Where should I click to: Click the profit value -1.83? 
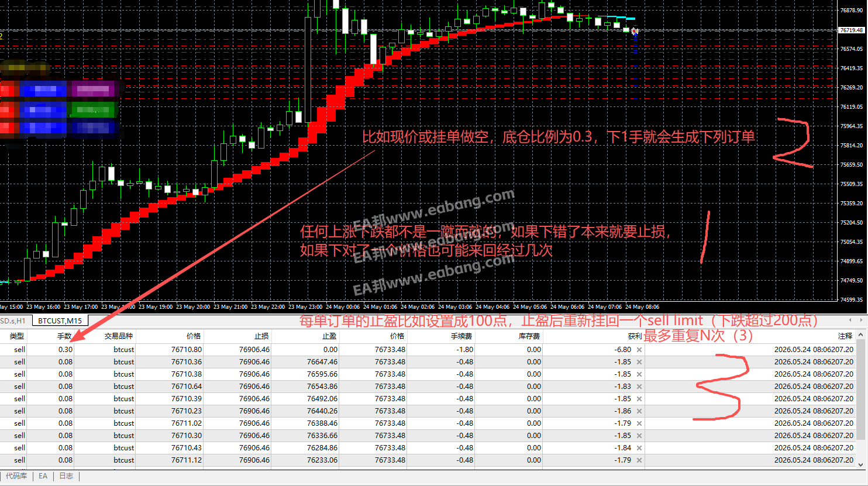click(622, 387)
